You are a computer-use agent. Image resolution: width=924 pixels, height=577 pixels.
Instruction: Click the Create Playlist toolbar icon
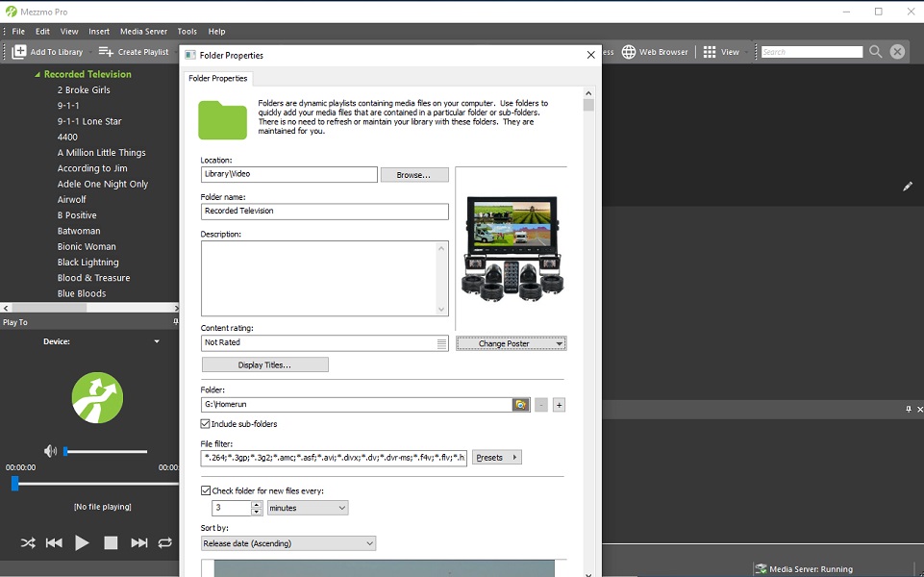(x=106, y=52)
